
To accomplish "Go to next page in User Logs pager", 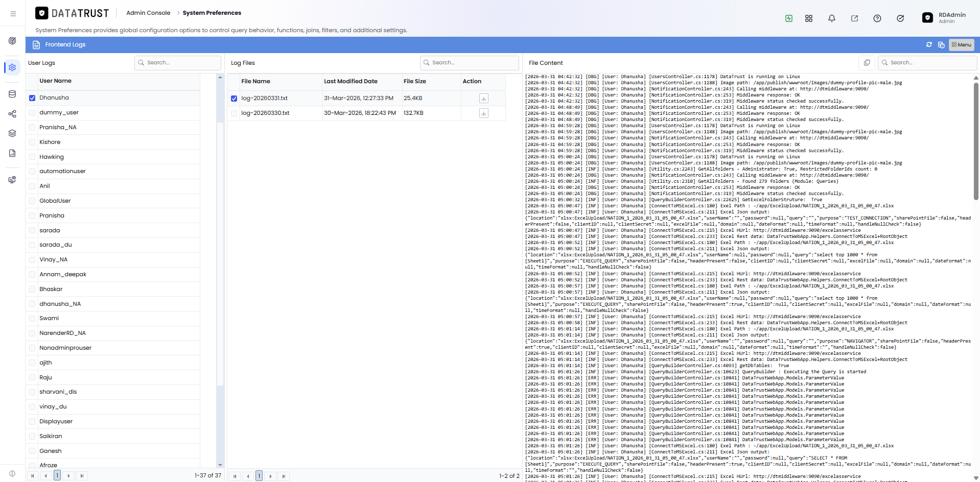I will (69, 476).
